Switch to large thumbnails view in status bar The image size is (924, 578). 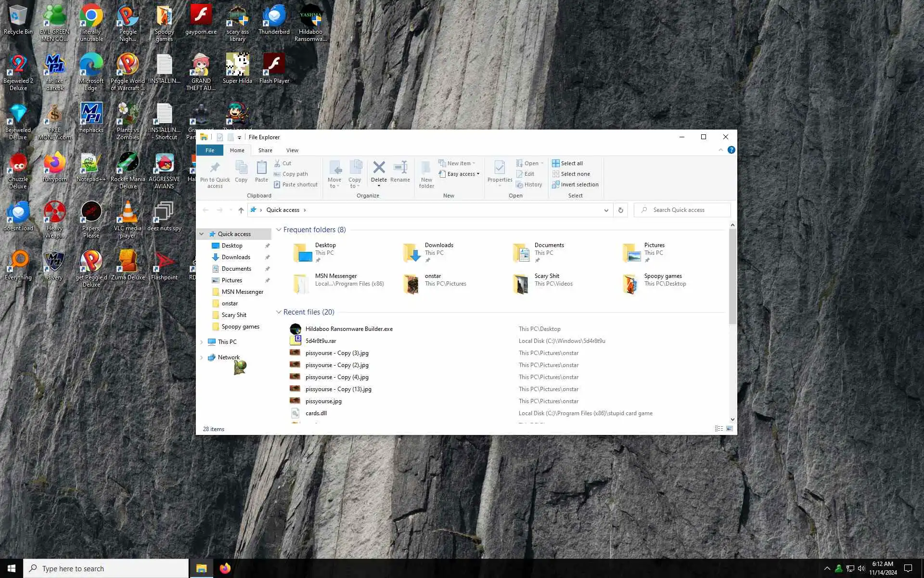click(x=730, y=429)
